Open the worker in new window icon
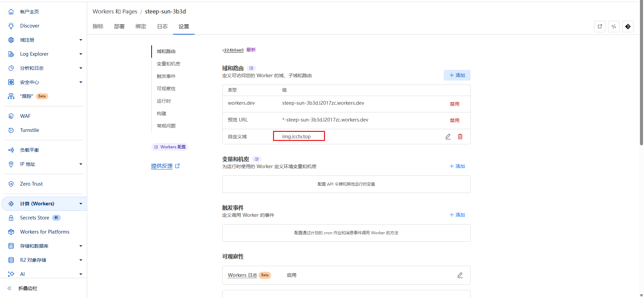 click(x=600, y=27)
